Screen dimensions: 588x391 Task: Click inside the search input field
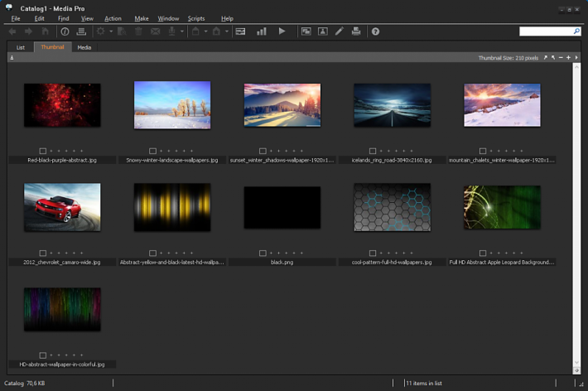click(546, 31)
